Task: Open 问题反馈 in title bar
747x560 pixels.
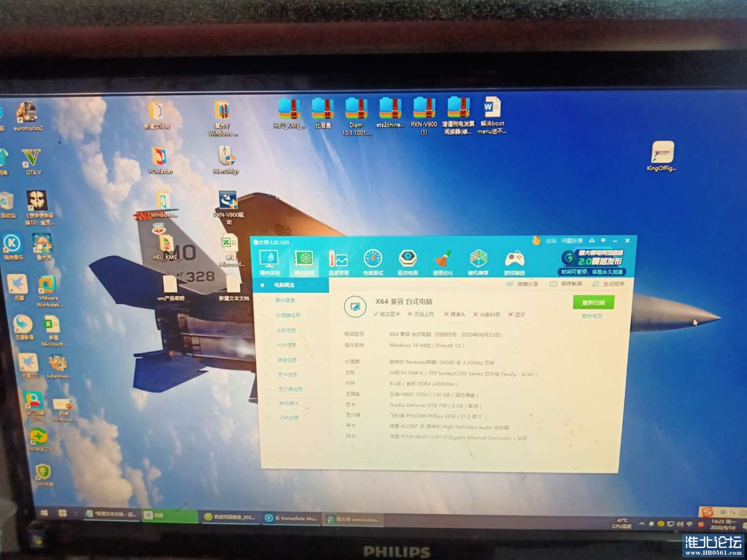Action: [x=572, y=241]
